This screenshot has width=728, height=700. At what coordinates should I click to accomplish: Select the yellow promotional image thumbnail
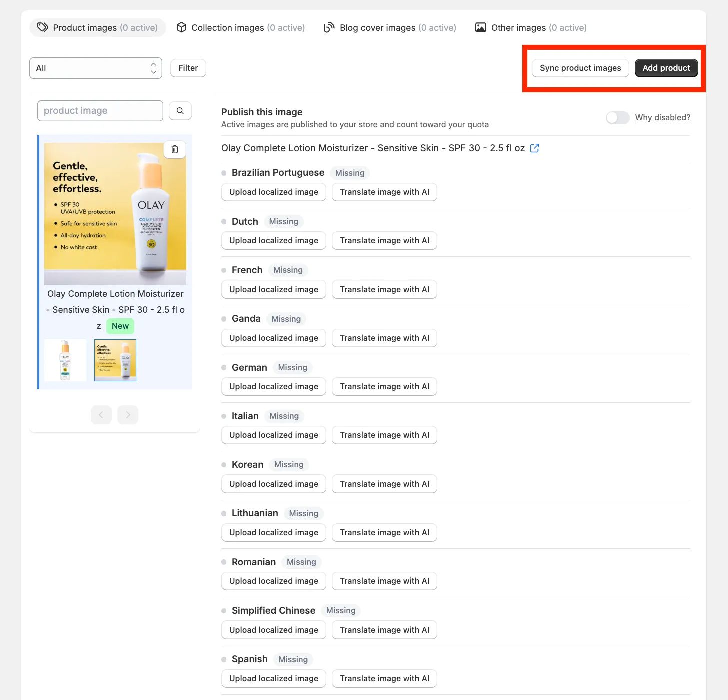pos(115,360)
